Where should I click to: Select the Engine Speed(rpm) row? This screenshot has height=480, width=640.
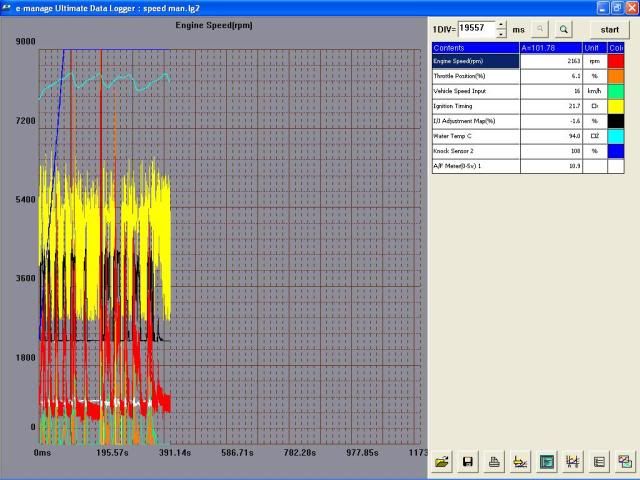tap(528, 61)
